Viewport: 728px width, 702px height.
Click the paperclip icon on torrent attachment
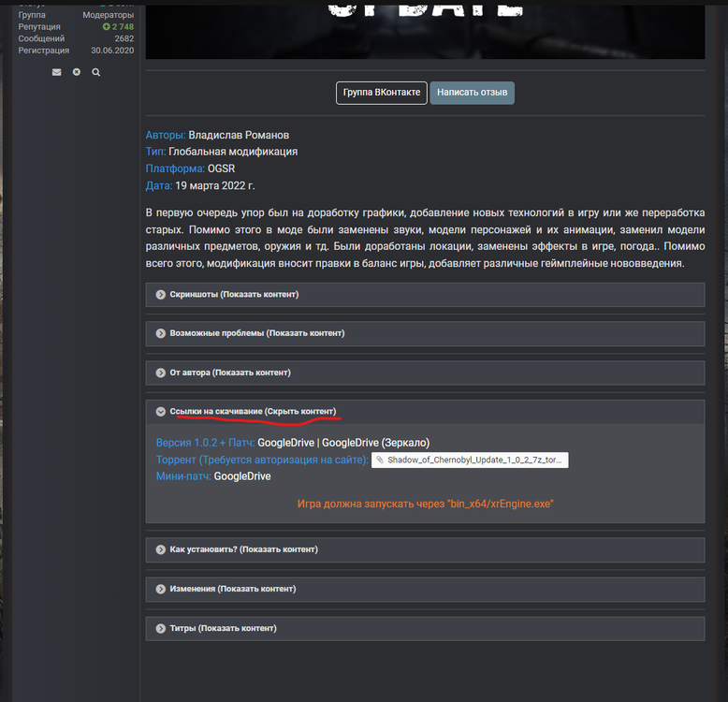coord(379,461)
